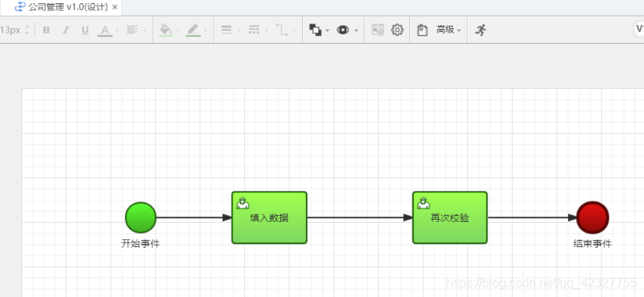The height and width of the screenshot is (297, 644).
Task: Select the green start event circle
Action: tap(141, 217)
